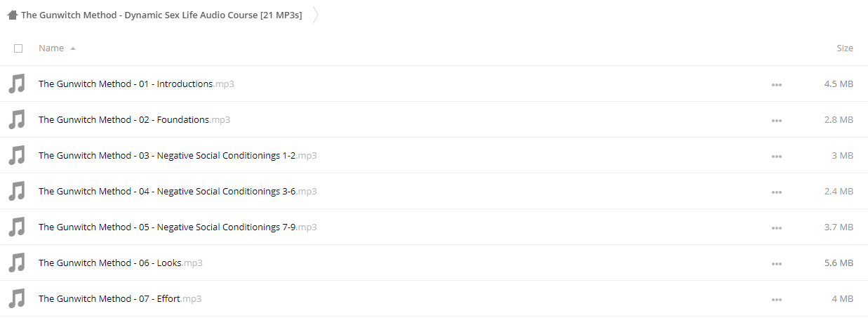Tick the select-all checkbox in the header

18,48
